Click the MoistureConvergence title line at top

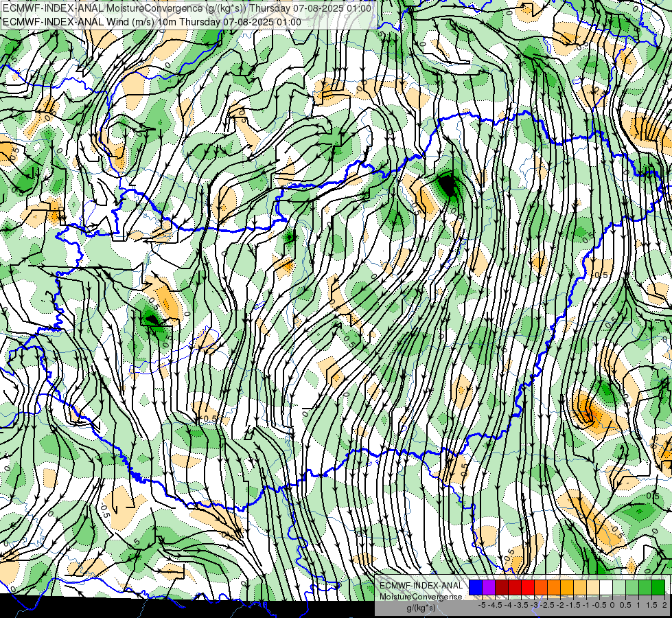tap(187, 8)
